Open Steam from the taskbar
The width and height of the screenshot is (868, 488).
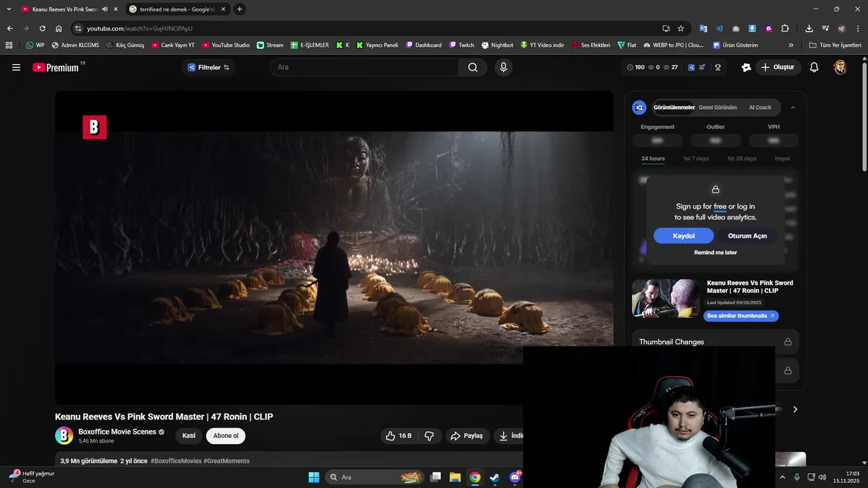(x=494, y=477)
